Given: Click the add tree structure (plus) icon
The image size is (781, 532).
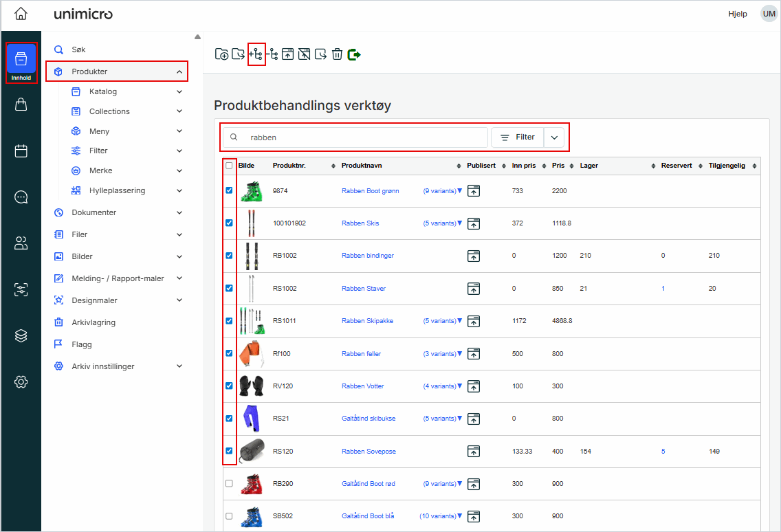Looking at the screenshot, I should (256, 54).
